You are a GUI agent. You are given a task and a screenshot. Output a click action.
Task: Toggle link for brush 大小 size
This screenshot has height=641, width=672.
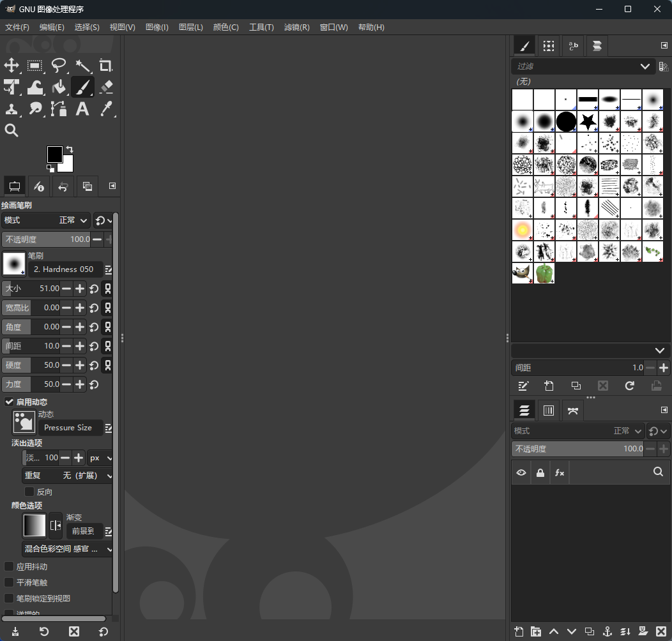click(107, 289)
